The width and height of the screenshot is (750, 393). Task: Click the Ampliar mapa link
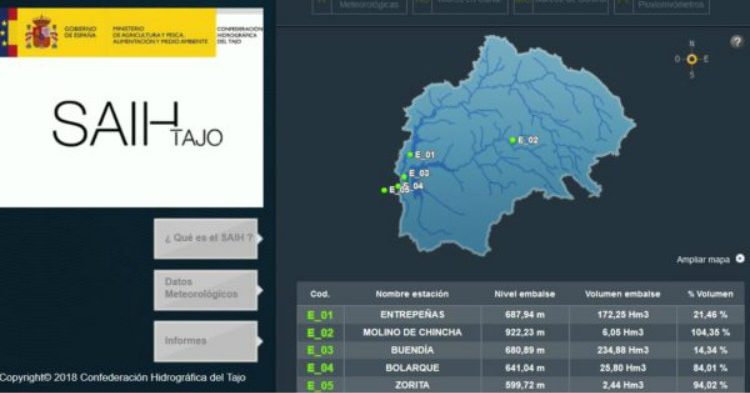coord(703,260)
